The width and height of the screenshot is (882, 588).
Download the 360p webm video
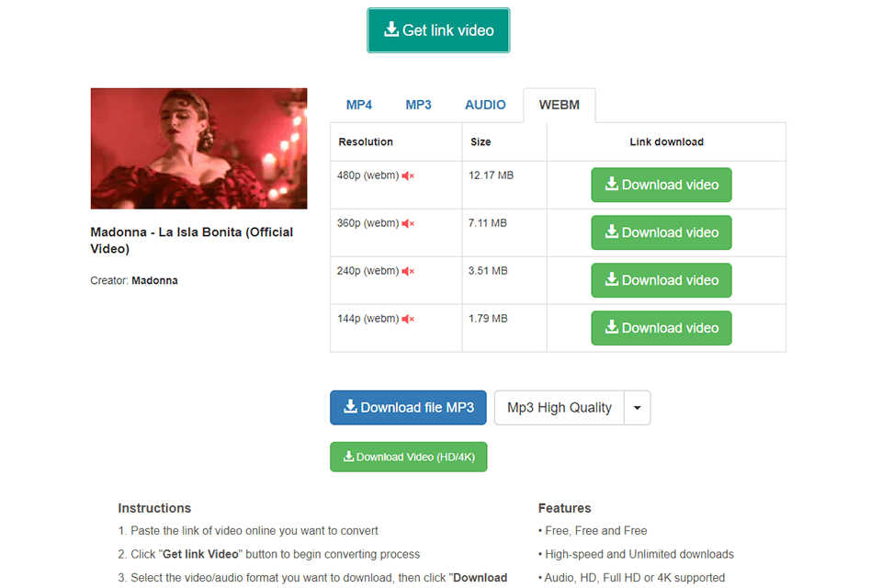point(661,232)
